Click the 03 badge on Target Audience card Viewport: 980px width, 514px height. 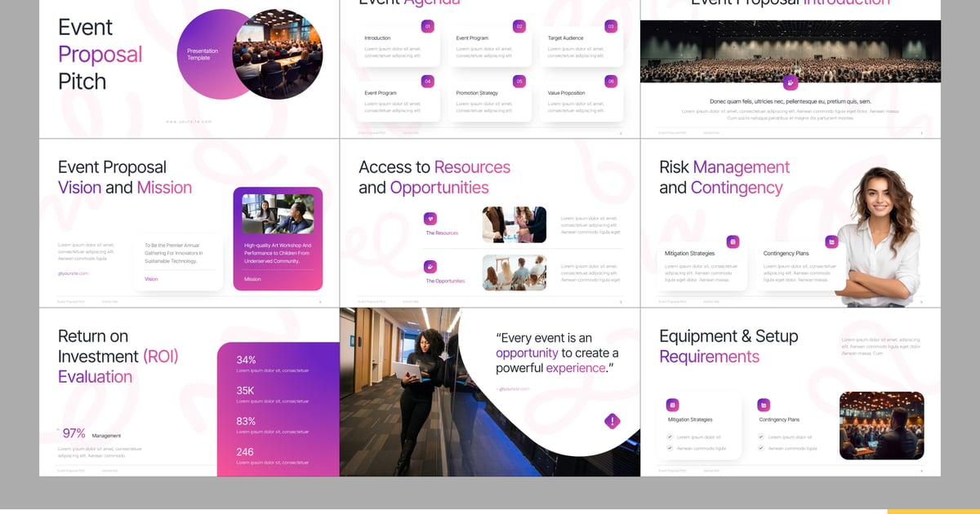[x=610, y=26]
